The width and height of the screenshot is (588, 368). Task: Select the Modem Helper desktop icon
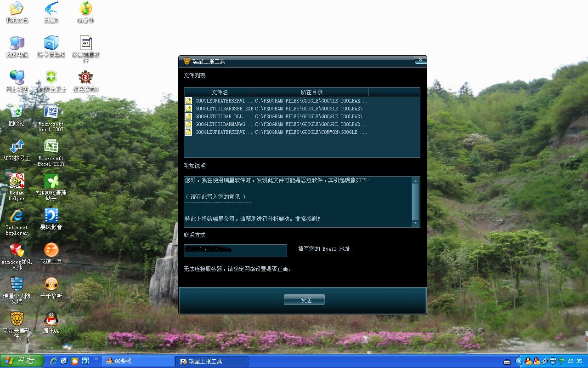click(x=17, y=187)
